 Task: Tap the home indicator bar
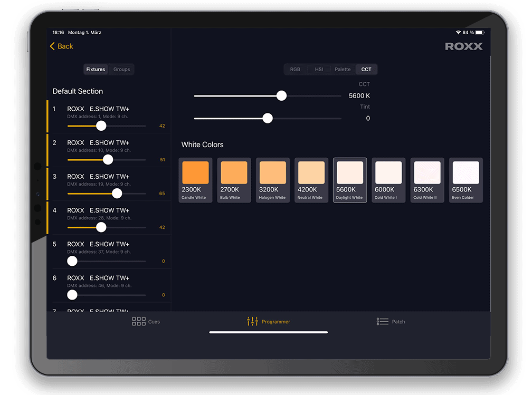tap(268, 332)
